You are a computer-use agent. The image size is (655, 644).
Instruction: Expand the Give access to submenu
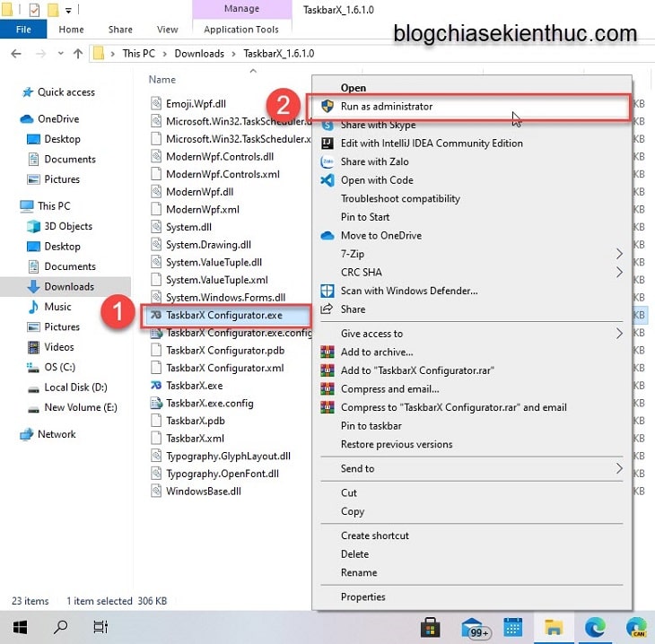(x=619, y=334)
